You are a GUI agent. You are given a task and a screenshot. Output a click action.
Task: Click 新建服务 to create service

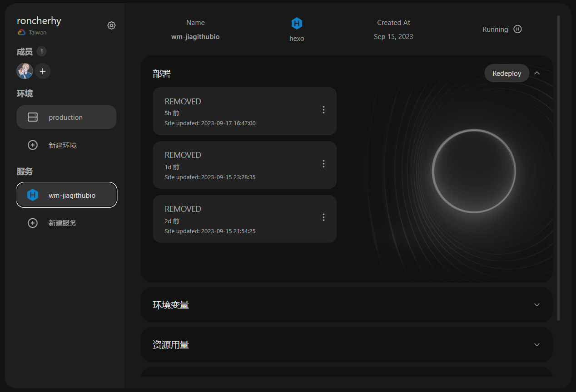point(63,223)
